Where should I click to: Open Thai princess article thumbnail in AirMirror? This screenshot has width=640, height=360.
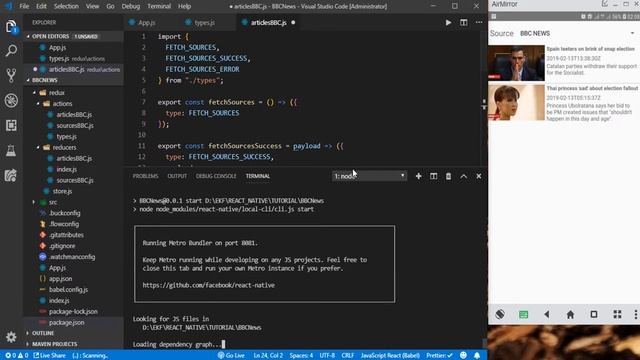pyautogui.click(x=516, y=102)
